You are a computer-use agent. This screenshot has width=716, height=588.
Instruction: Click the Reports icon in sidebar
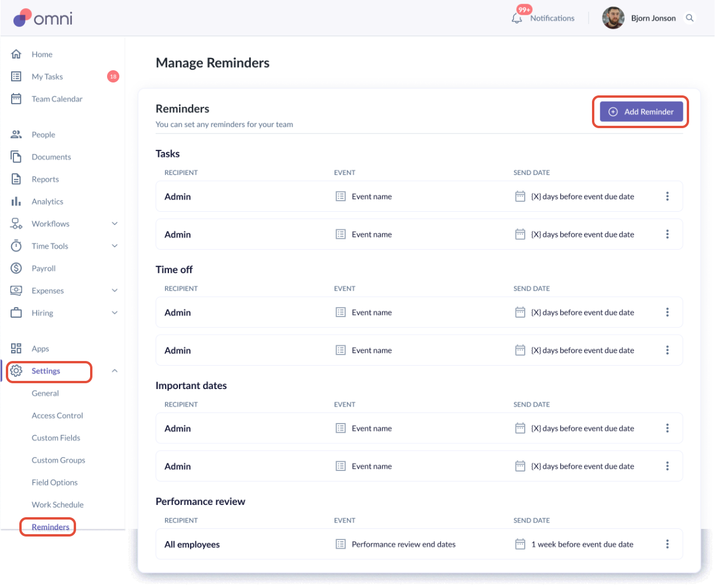[16, 179]
